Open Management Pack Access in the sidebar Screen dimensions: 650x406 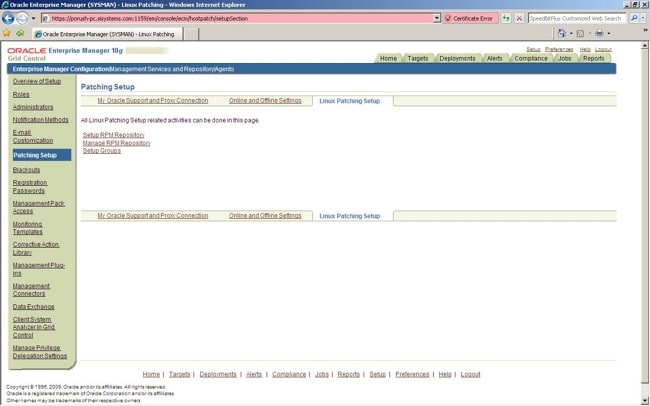click(x=39, y=207)
